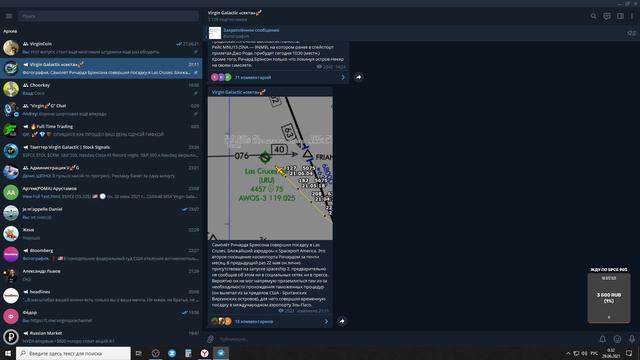Viewport: 640px width, 360px height.
Task: Click the Bloomberg avatar
Action: (11, 254)
